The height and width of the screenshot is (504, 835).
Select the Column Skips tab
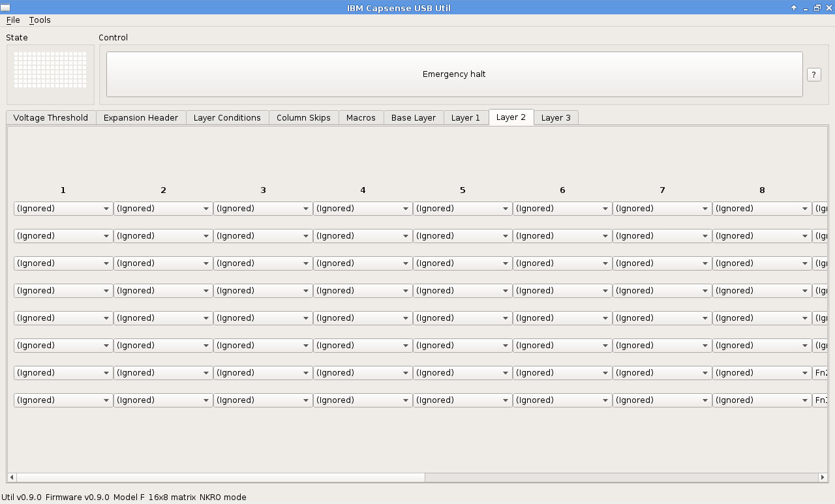(303, 118)
